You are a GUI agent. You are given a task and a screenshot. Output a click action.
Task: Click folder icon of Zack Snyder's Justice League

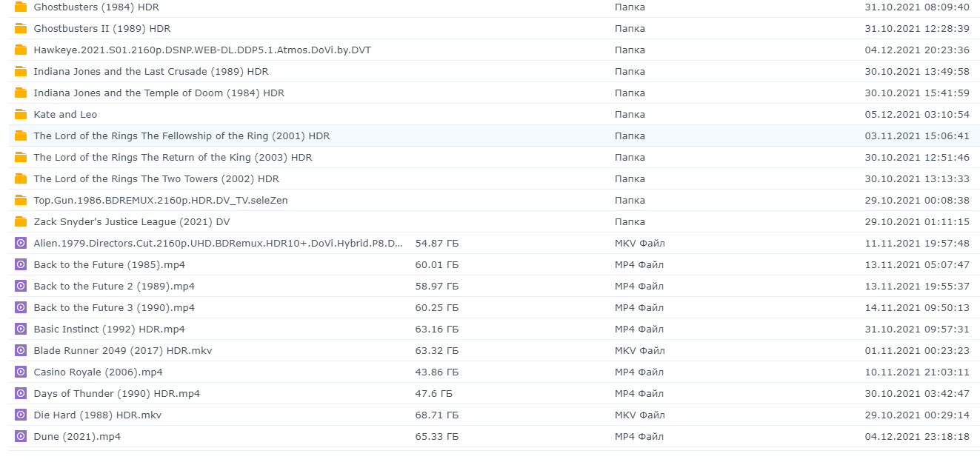(21, 222)
